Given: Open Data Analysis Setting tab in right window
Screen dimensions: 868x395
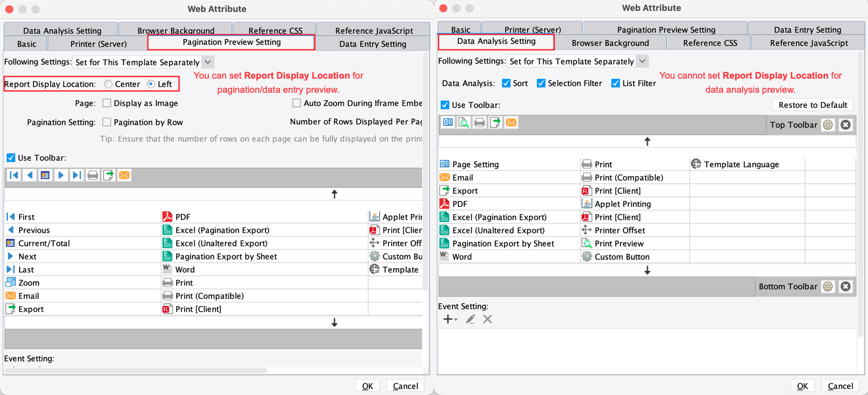Looking at the screenshot, I should coord(496,41).
